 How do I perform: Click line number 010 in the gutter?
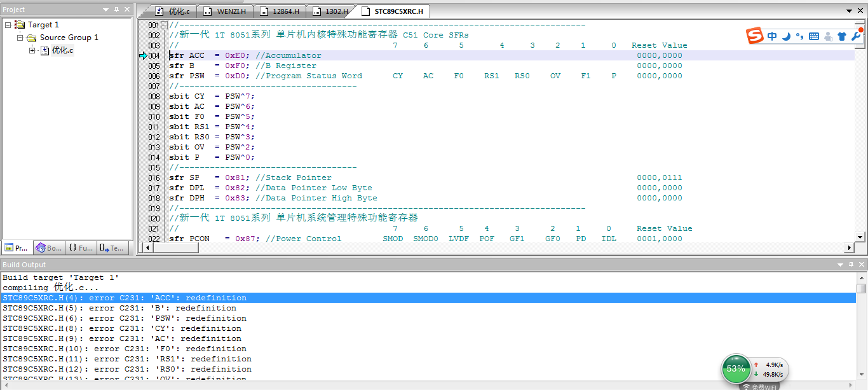pos(154,116)
